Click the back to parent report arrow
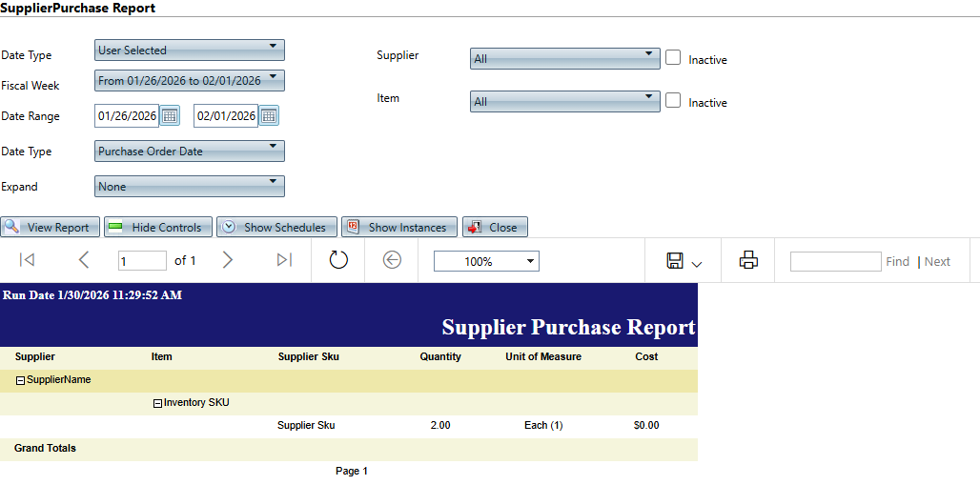980x485 pixels. tap(392, 260)
